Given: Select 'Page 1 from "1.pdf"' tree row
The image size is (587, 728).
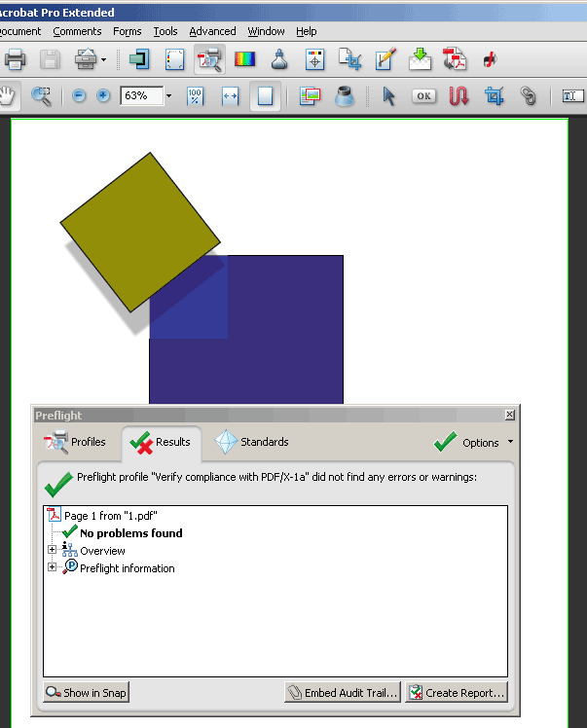Looking at the screenshot, I should point(102,516).
